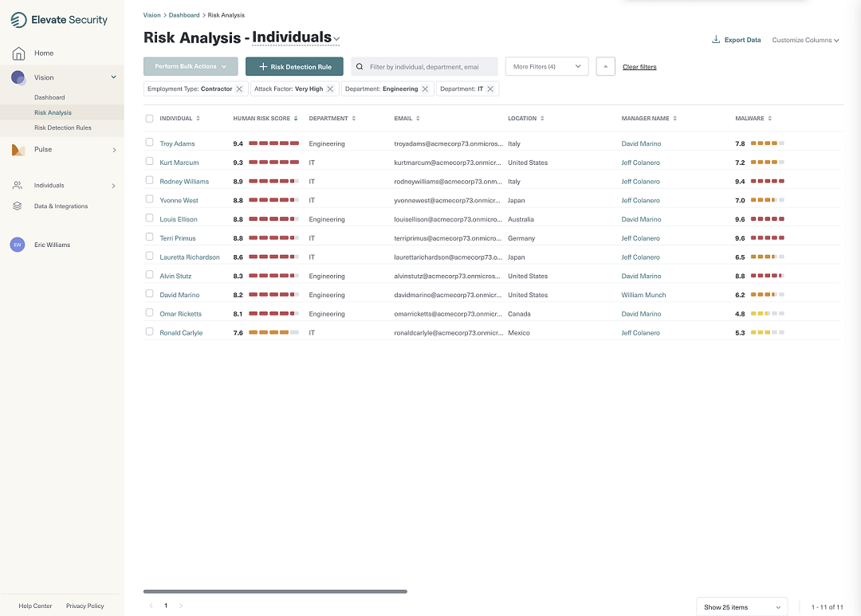Image resolution: width=861 pixels, height=616 pixels.
Task: Toggle the select-all checkbox in header
Action: pyautogui.click(x=149, y=119)
